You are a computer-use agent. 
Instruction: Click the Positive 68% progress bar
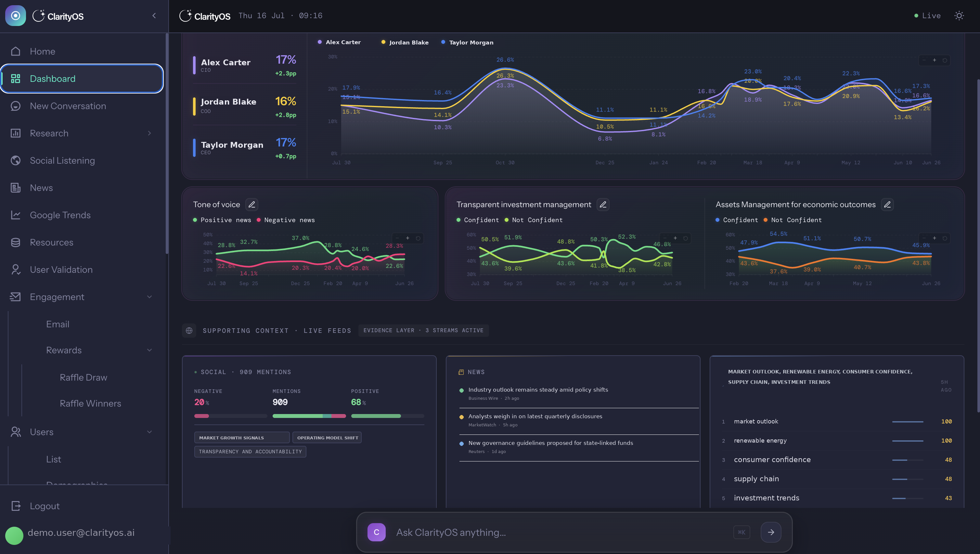pos(388,416)
